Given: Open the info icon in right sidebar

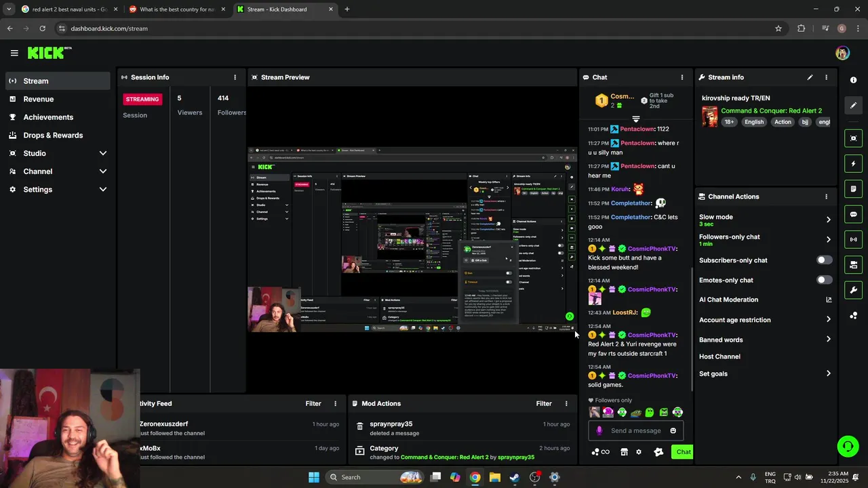Looking at the screenshot, I should (x=853, y=80).
